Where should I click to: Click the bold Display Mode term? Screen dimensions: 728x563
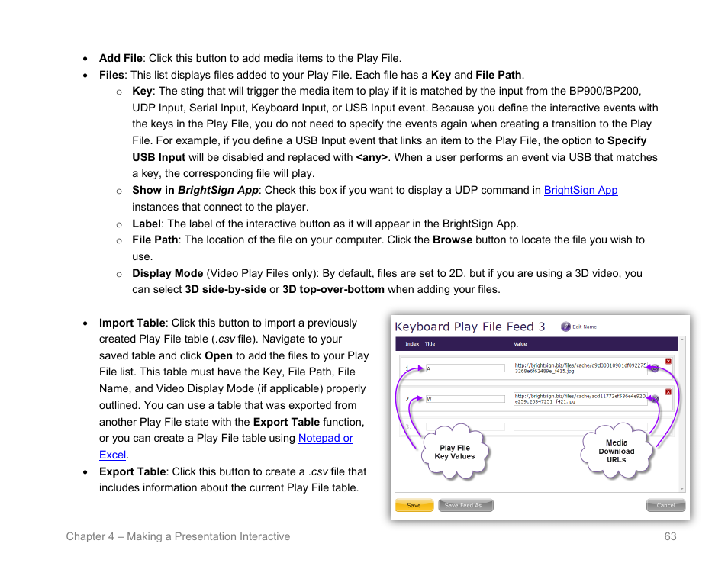tap(168, 273)
